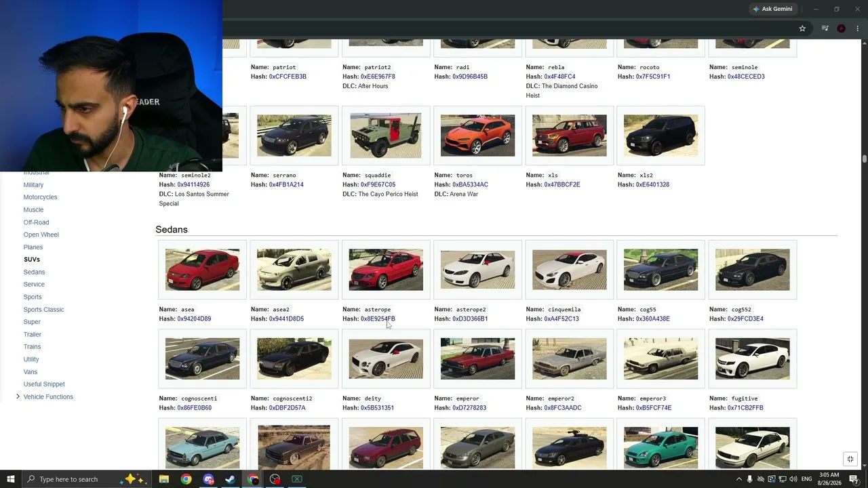Viewport: 868px width, 488px height.
Task: Click the red asea sedan thumbnail
Action: pos(202,270)
